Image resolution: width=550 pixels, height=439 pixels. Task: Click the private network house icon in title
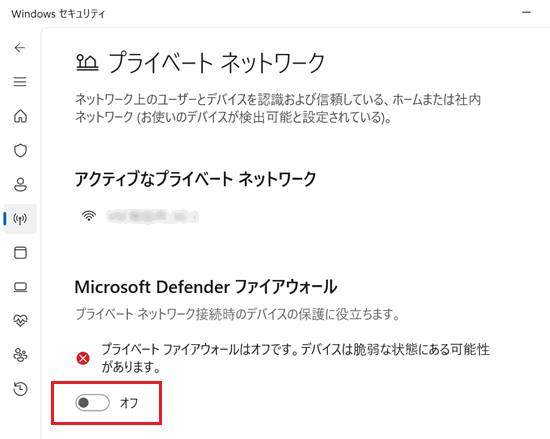click(x=87, y=63)
